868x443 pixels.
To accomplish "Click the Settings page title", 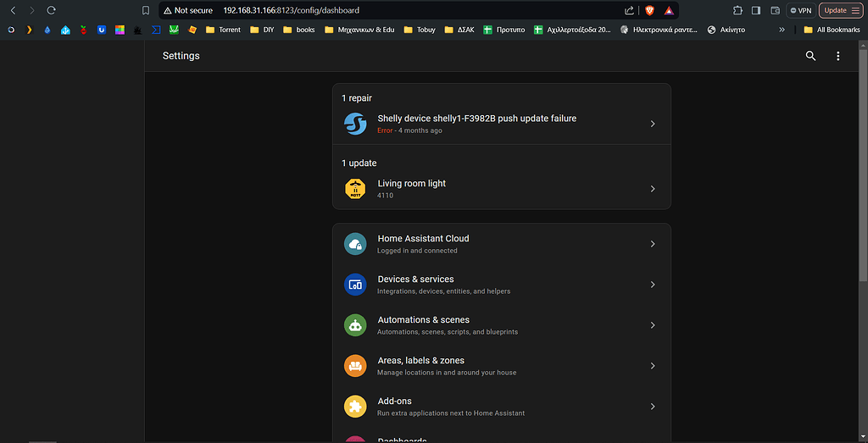I will pos(181,56).
